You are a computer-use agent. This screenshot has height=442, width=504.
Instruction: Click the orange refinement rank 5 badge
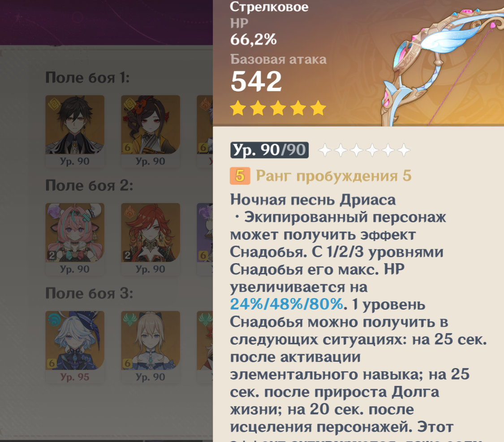[x=240, y=176]
